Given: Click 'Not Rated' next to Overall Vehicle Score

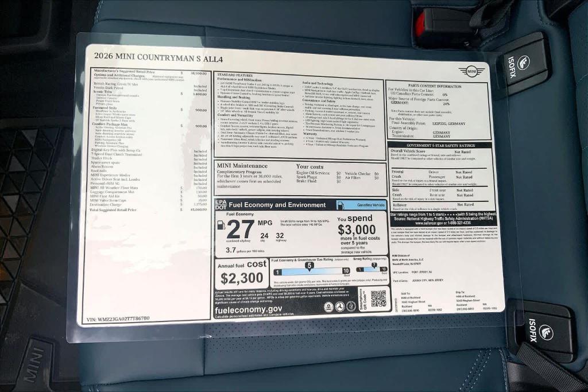Looking at the screenshot, I should pos(462,152).
